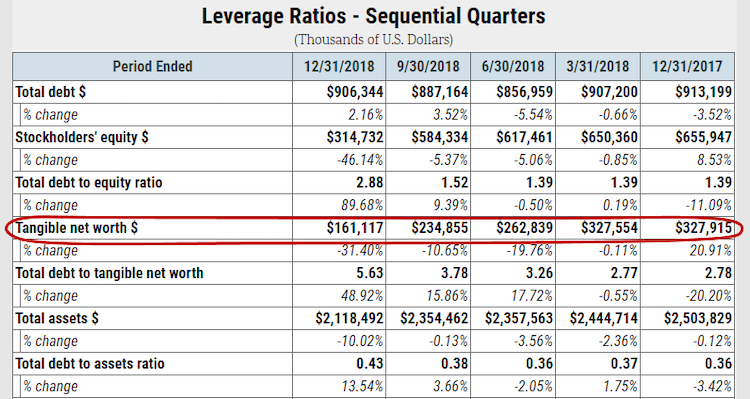Viewport: 750px width, 399px height.
Task: Select the debt to assets ratio 0.37
Action: tap(624, 364)
